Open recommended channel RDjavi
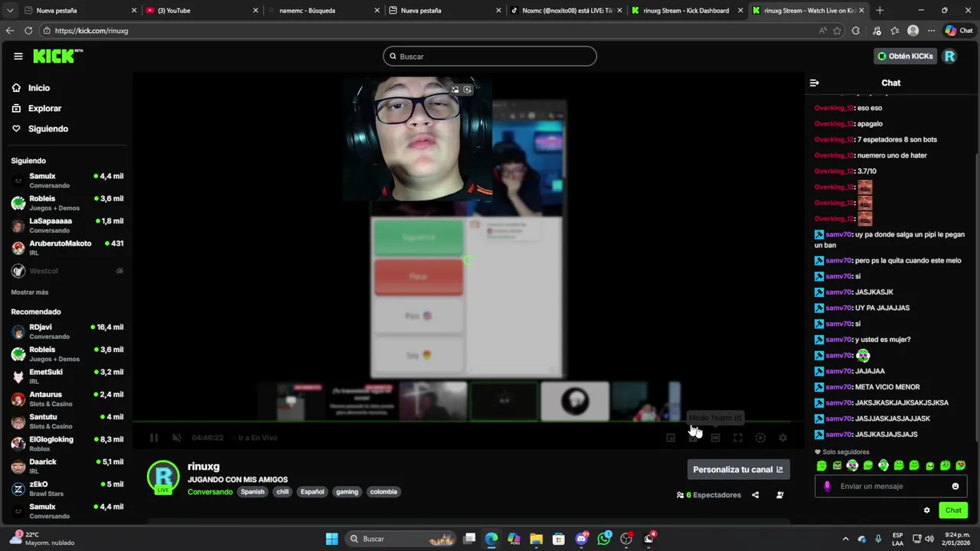 (x=67, y=331)
